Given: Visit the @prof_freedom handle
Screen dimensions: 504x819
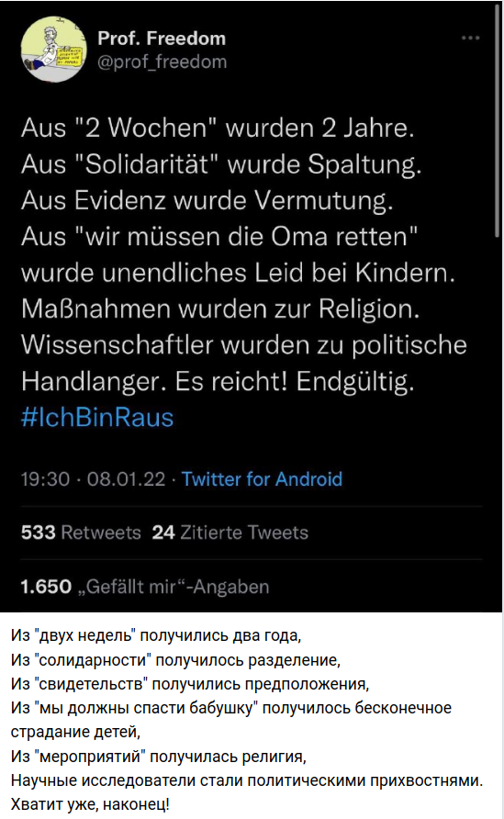Looking at the screenshot, I should point(162,62).
